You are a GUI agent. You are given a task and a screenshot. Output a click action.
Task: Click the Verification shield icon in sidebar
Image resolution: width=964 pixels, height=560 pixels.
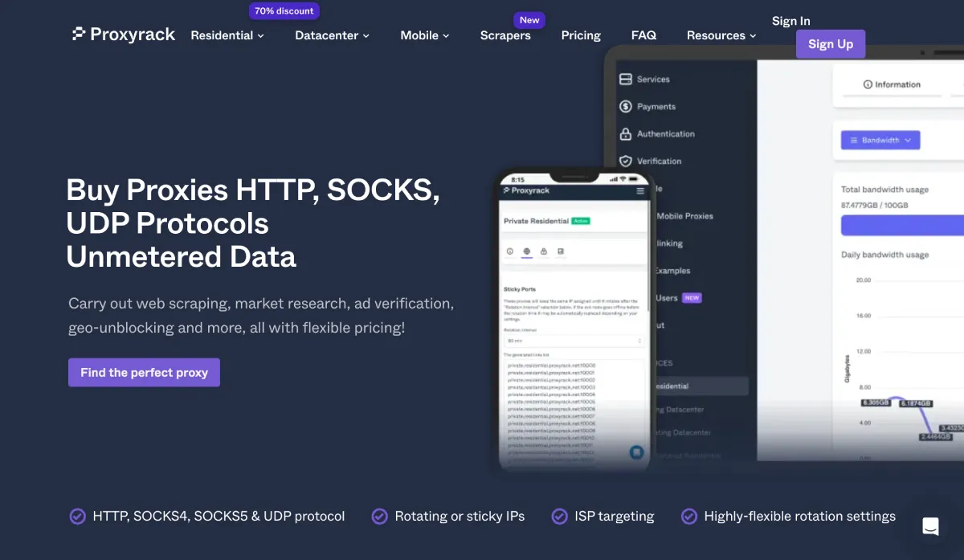(626, 161)
